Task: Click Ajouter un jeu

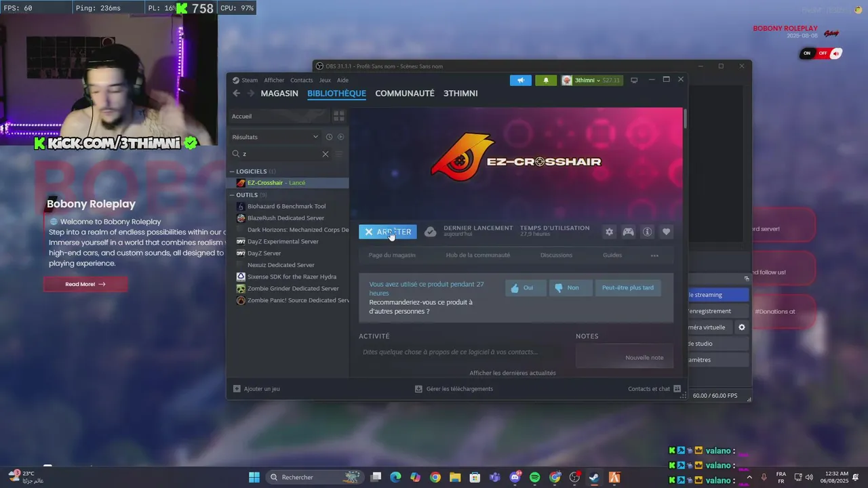Action: pyautogui.click(x=256, y=389)
